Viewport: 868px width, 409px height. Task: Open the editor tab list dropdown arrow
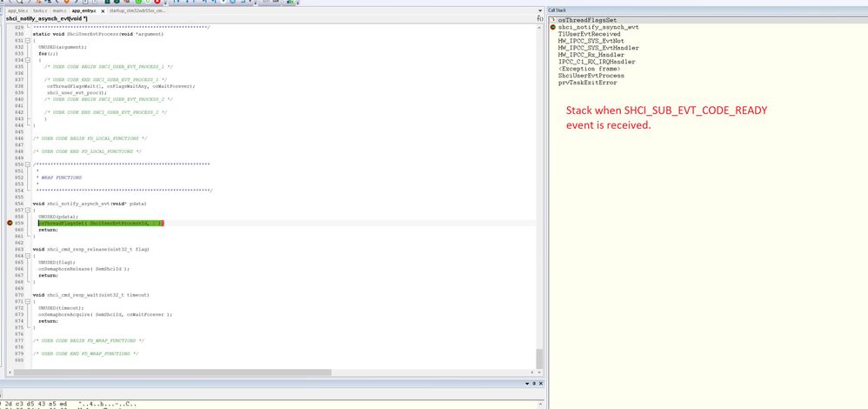[x=540, y=10]
